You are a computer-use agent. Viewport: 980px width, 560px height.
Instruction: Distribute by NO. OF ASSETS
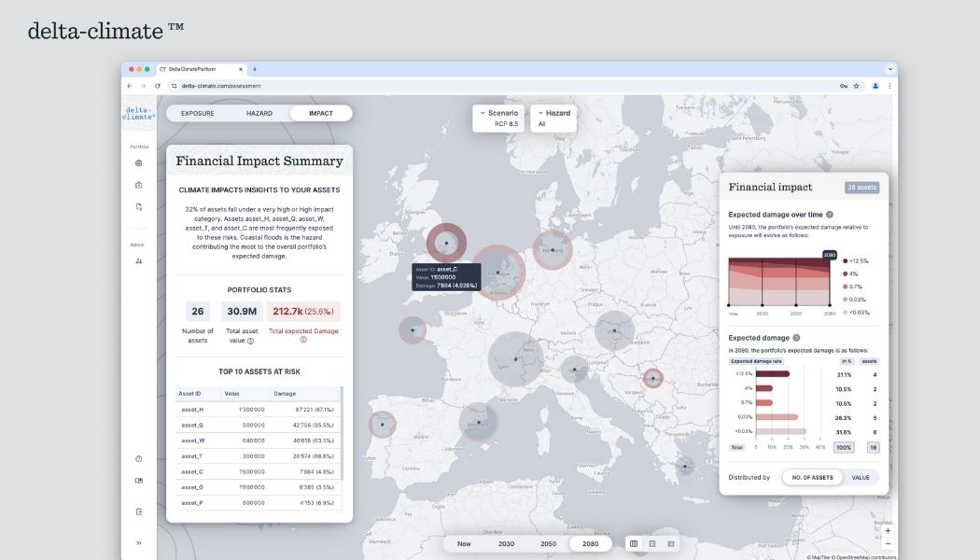[x=813, y=478]
